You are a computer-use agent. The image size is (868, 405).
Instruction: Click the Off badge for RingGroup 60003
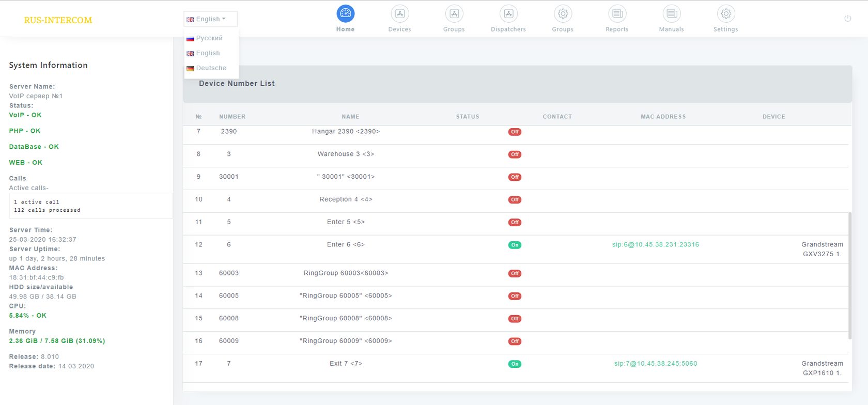[515, 274]
